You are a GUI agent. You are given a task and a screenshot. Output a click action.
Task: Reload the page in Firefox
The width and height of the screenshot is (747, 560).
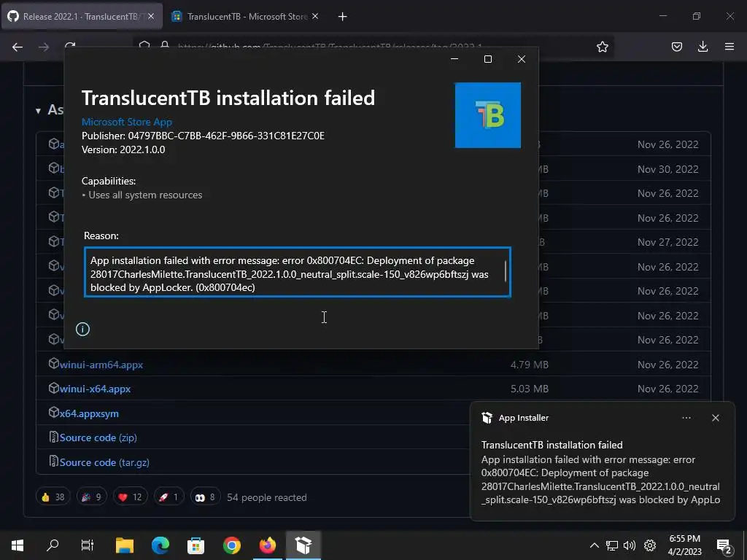(70, 45)
